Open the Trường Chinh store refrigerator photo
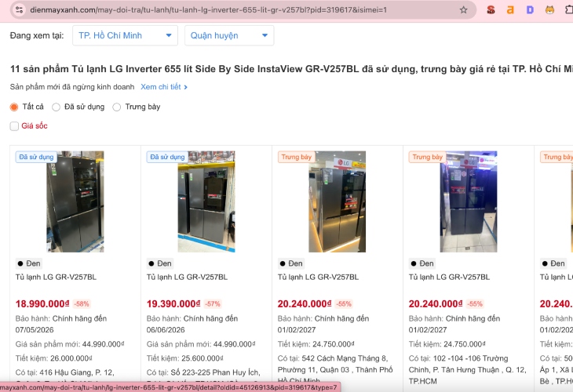Screen dimensions: 573x392 coord(469,201)
